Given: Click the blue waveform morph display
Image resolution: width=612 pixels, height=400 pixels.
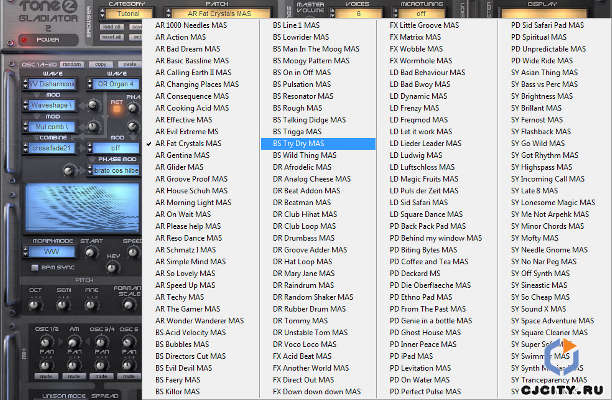Looking at the screenshot, I should coord(82,208).
